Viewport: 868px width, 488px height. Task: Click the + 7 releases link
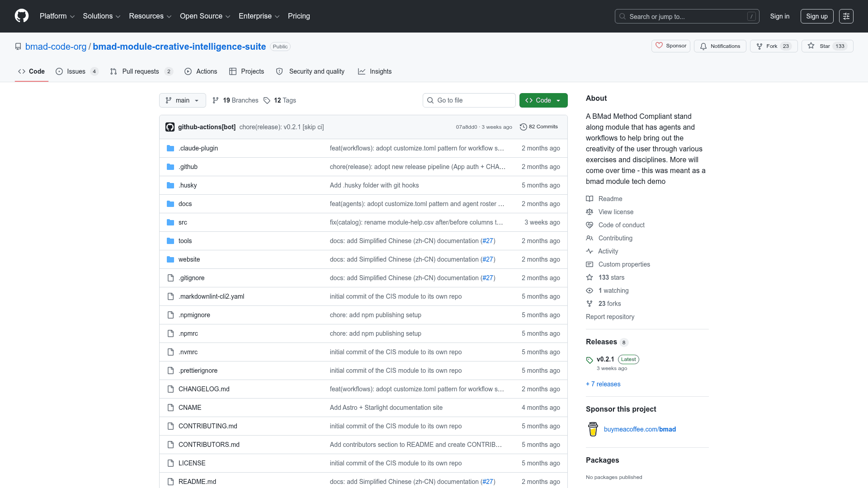tap(603, 384)
